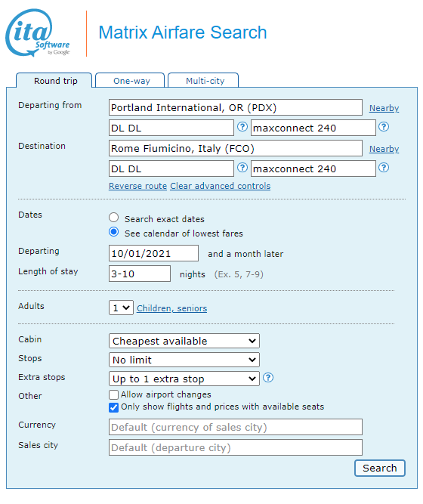Open help icon beside departure DL DL field
Image resolution: width=423 pixels, height=504 pixels.
tap(242, 127)
